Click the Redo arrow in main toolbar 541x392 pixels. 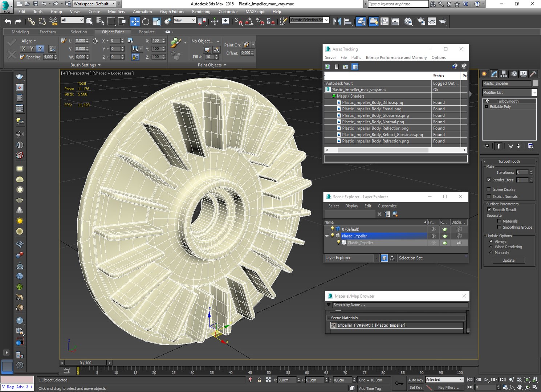(18, 21)
